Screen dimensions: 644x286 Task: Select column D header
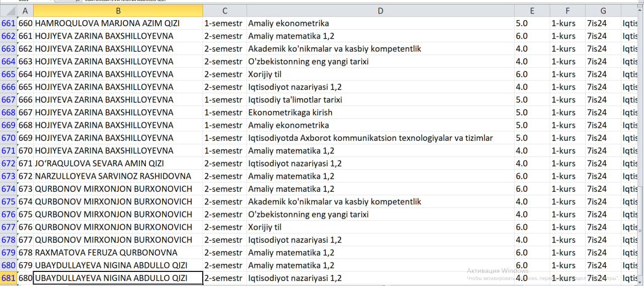pyautogui.click(x=380, y=11)
